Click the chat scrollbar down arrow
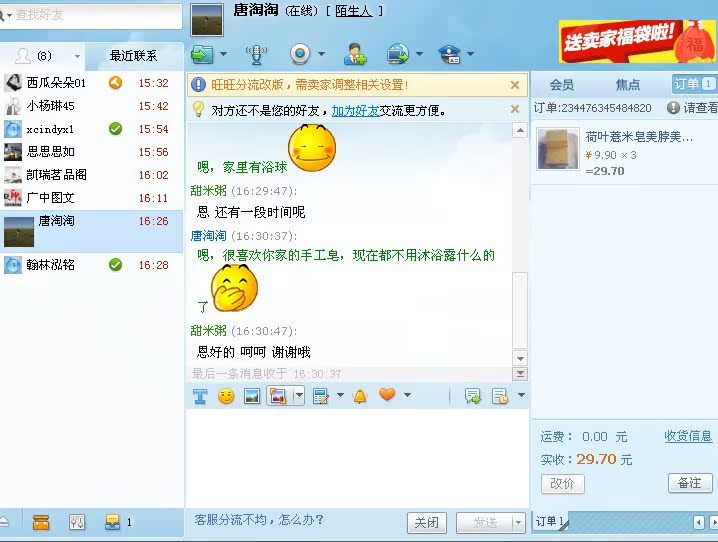The width and height of the screenshot is (718, 542). 520,358
